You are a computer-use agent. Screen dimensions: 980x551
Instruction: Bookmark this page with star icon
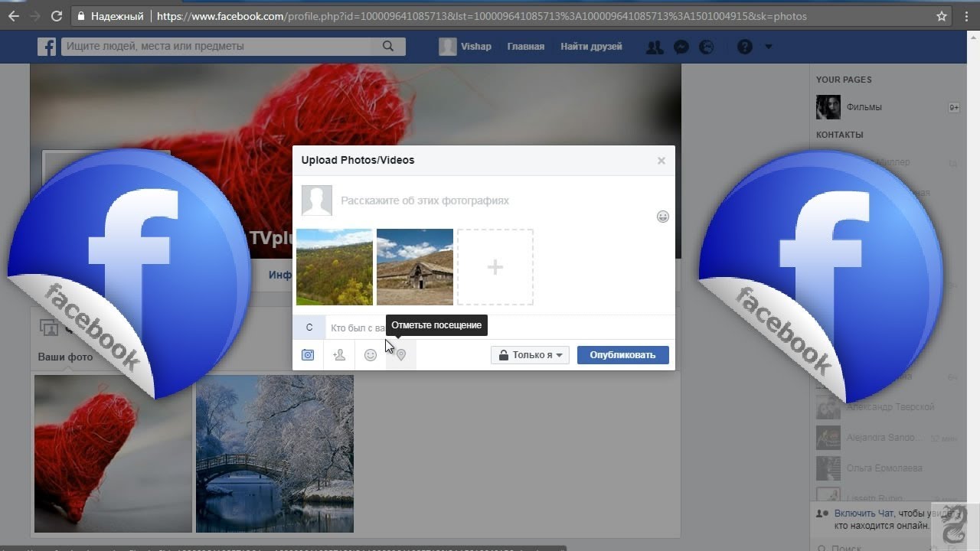(942, 15)
